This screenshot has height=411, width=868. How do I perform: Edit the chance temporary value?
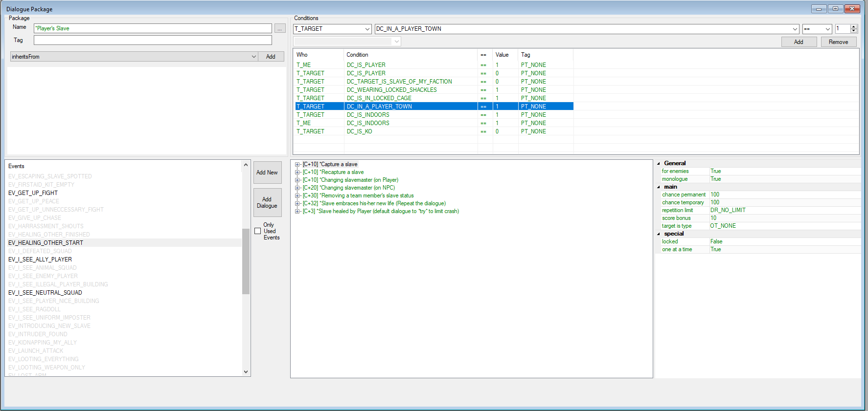785,202
